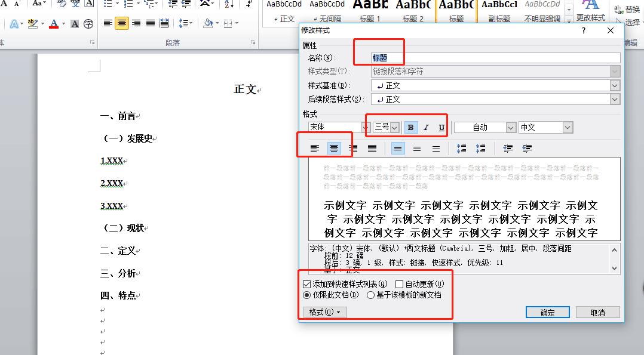
Task: Click 更改样式 on the ribbon
Action: coord(591,13)
